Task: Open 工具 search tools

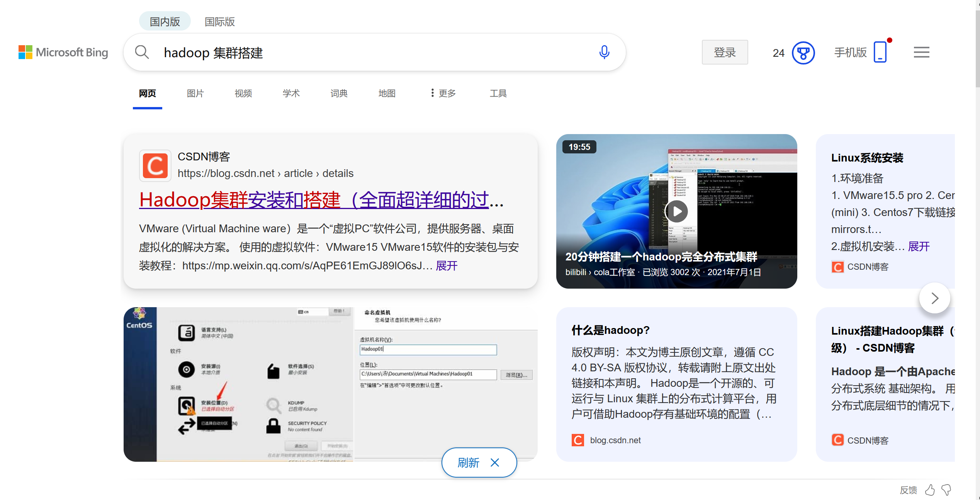Action: 498,93
